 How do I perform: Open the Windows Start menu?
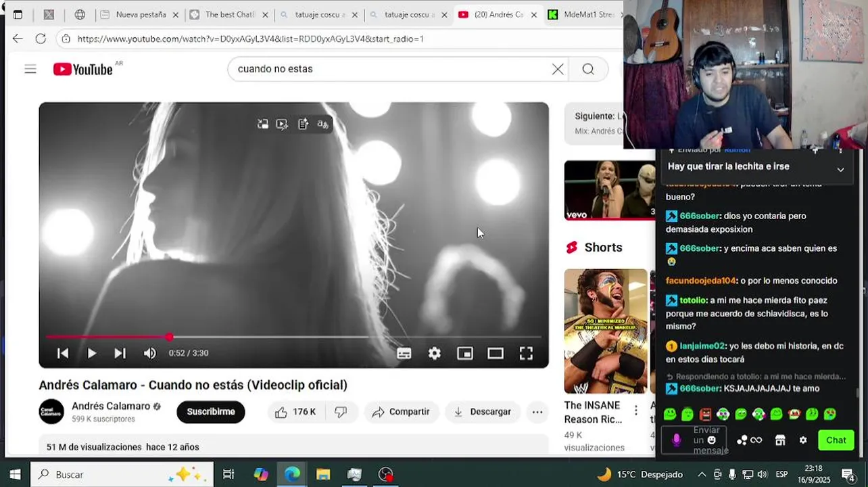click(15, 474)
